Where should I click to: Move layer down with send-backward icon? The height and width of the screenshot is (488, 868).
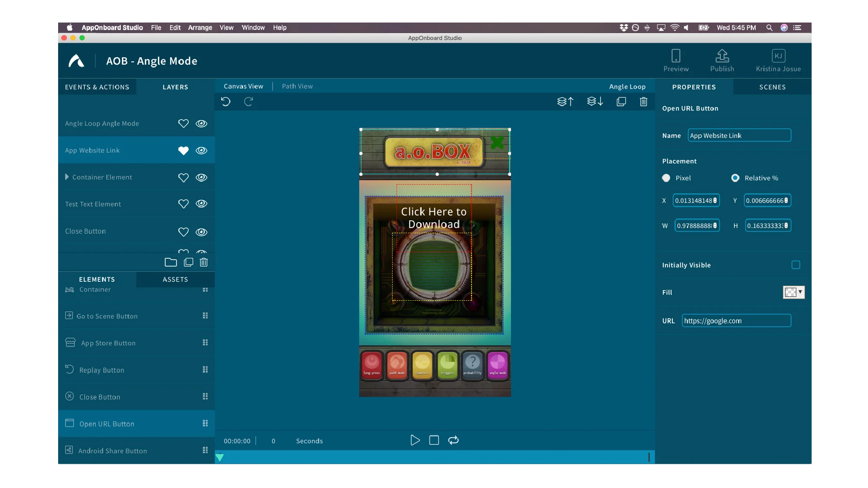595,101
